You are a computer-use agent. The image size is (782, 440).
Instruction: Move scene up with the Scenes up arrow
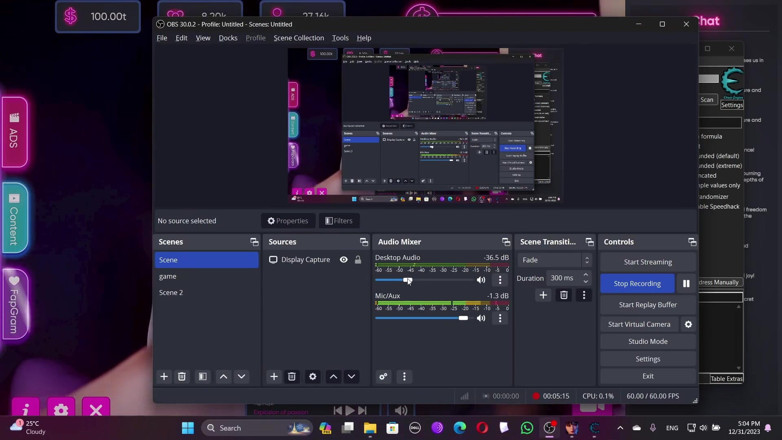(223, 377)
